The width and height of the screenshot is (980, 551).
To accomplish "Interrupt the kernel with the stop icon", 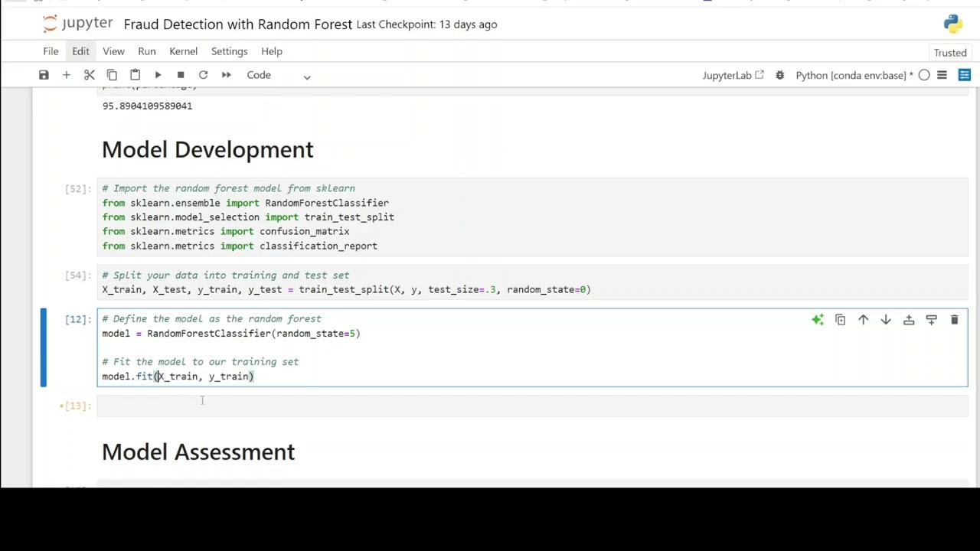I will [181, 75].
